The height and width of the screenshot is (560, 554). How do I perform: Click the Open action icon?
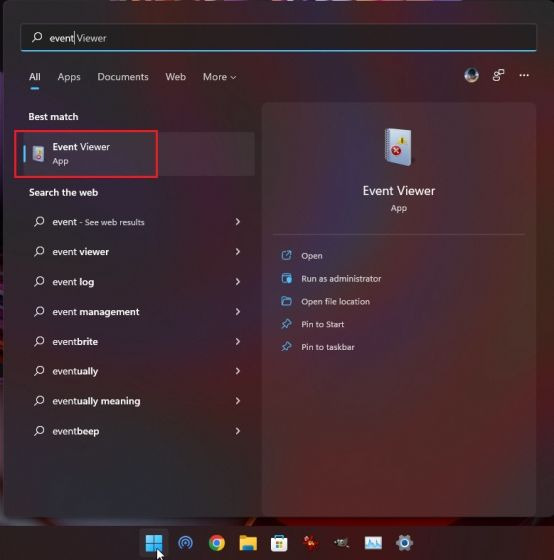click(x=286, y=255)
